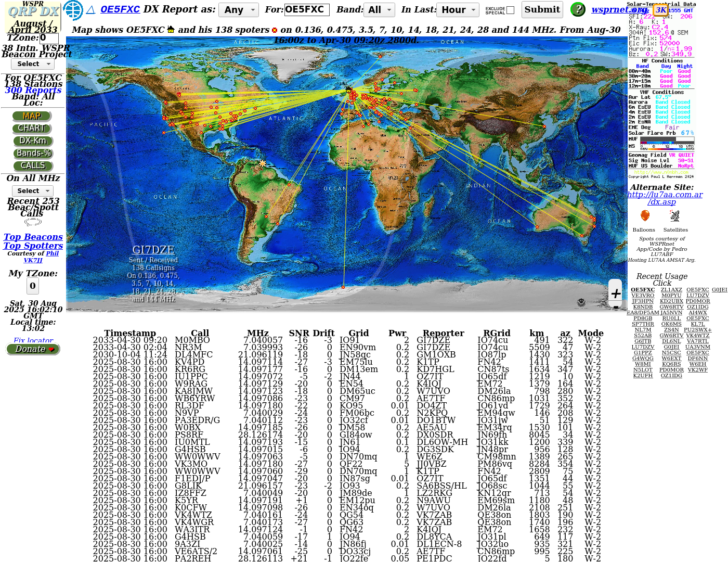Image resolution: width=728 pixels, height=562 pixels.
Task: Toggle the Exclude Special checkbox
Action: click(x=511, y=10)
